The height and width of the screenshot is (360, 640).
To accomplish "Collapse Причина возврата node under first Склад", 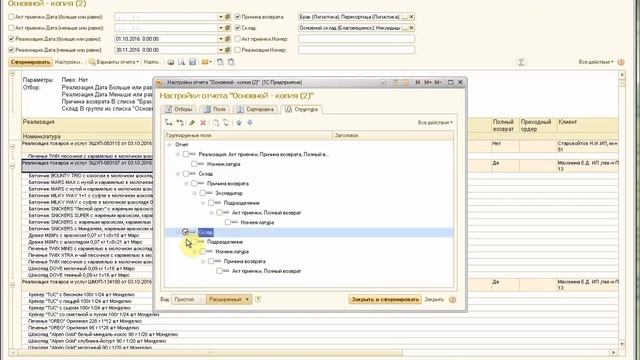I will tap(186, 183).
